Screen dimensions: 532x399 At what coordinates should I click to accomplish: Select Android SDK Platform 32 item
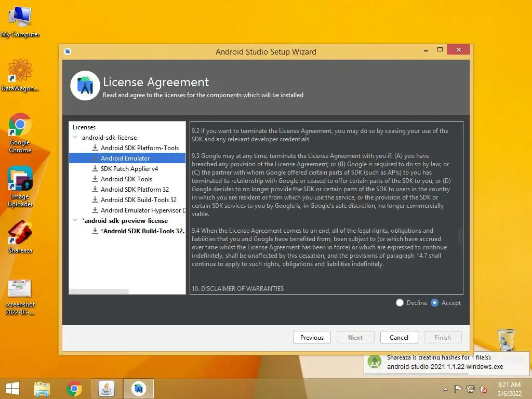pos(135,189)
